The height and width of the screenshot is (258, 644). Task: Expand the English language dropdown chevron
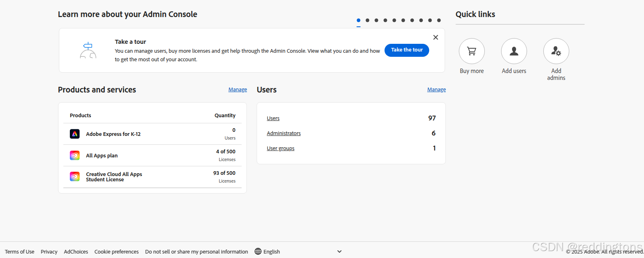(x=339, y=252)
